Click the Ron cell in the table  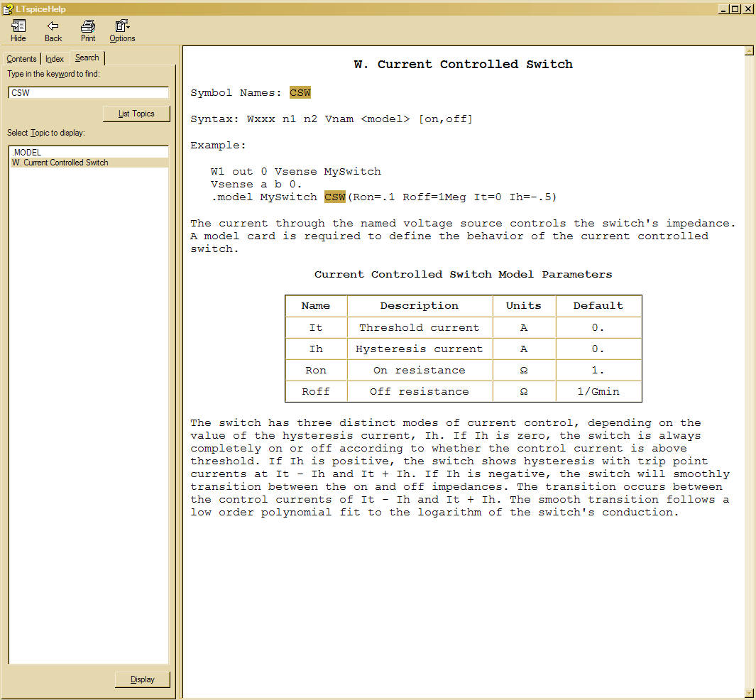316,371
